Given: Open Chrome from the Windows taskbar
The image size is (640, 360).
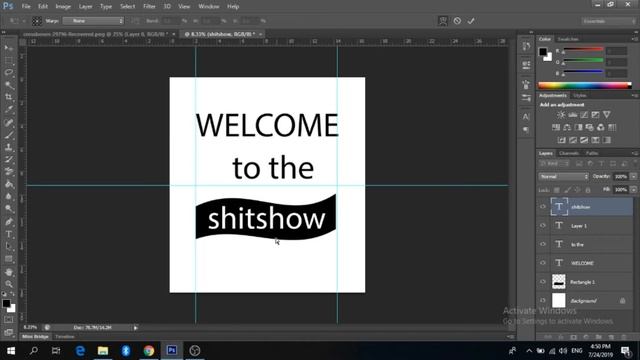Looking at the screenshot, I should coord(149,351).
